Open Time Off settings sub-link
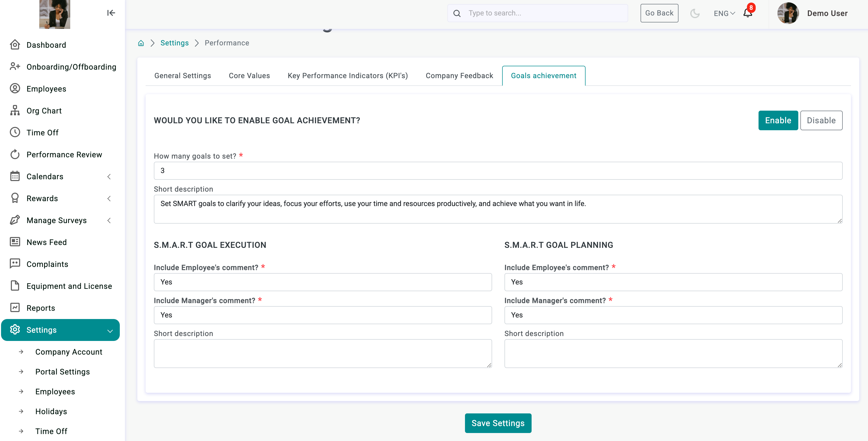Screen dimensions: 868x441 [51, 431]
